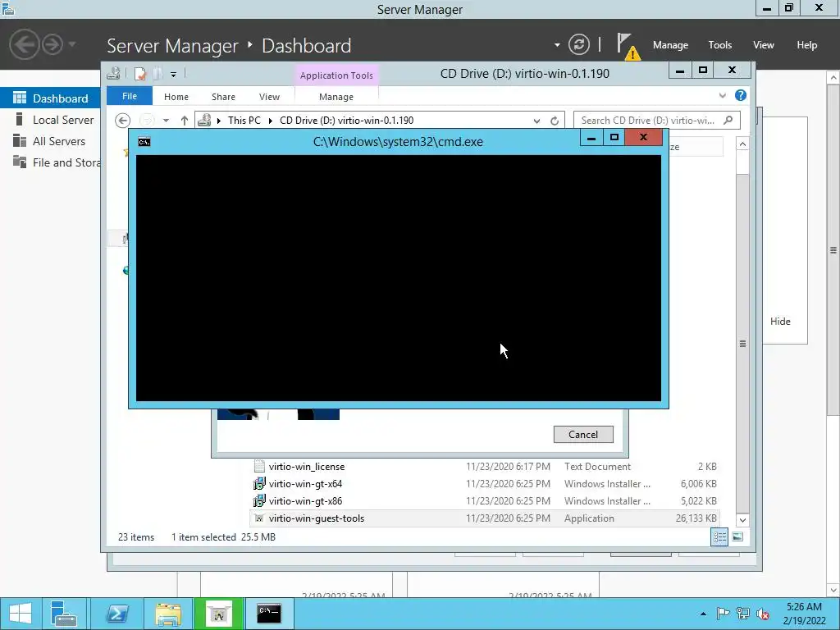Screen dimensions: 840x630
Task: Select the virtio-win_license text file
Action: [307, 467]
